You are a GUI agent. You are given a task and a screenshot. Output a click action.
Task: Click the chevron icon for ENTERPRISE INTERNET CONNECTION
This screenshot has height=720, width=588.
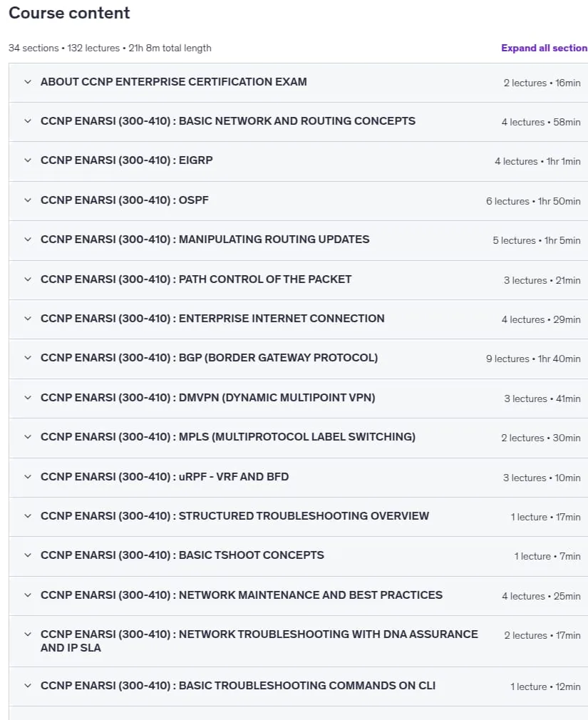[x=28, y=319]
